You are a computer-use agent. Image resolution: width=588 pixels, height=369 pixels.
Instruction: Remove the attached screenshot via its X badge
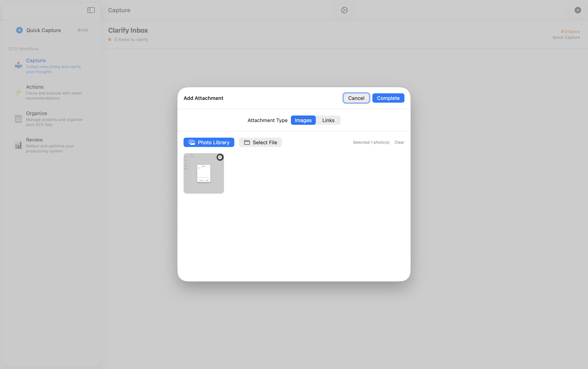220,157
